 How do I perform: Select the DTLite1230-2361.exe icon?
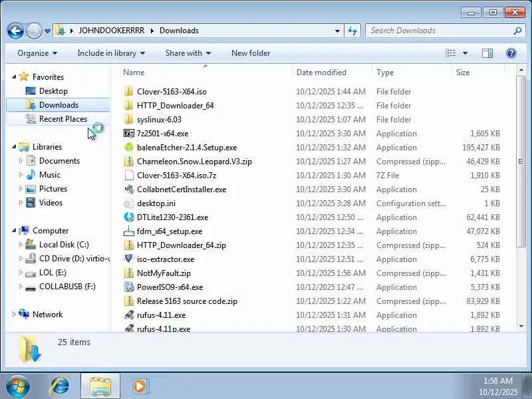coord(128,217)
